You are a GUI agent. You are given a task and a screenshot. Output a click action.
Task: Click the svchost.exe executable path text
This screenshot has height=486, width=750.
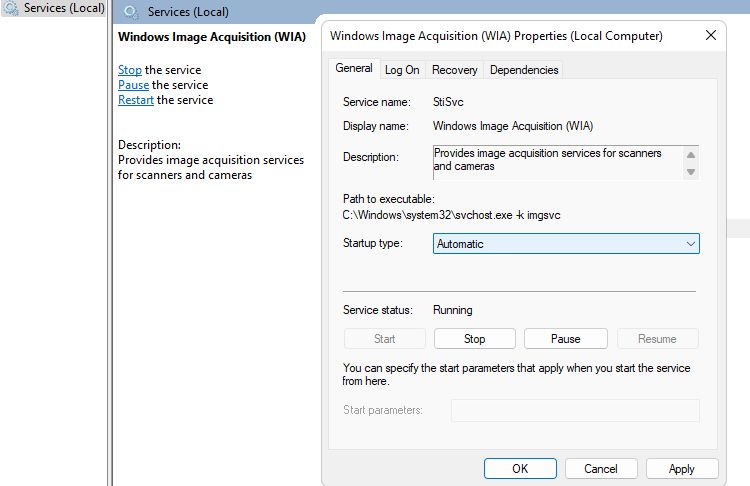point(451,215)
